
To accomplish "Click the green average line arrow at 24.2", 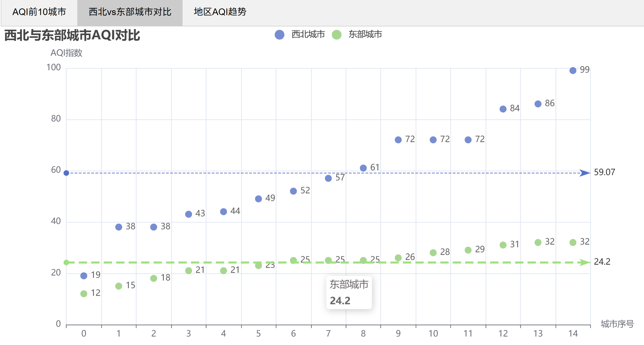I will [x=584, y=262].
